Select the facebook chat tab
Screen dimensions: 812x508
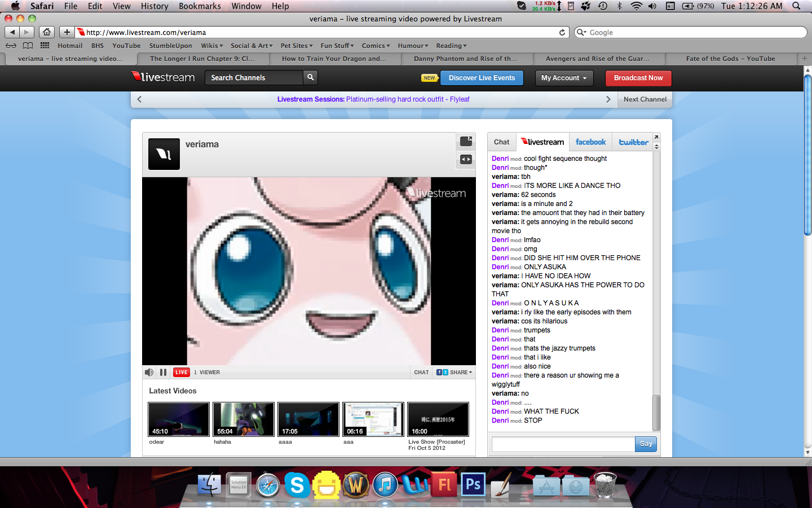click(x=590, y=142)
